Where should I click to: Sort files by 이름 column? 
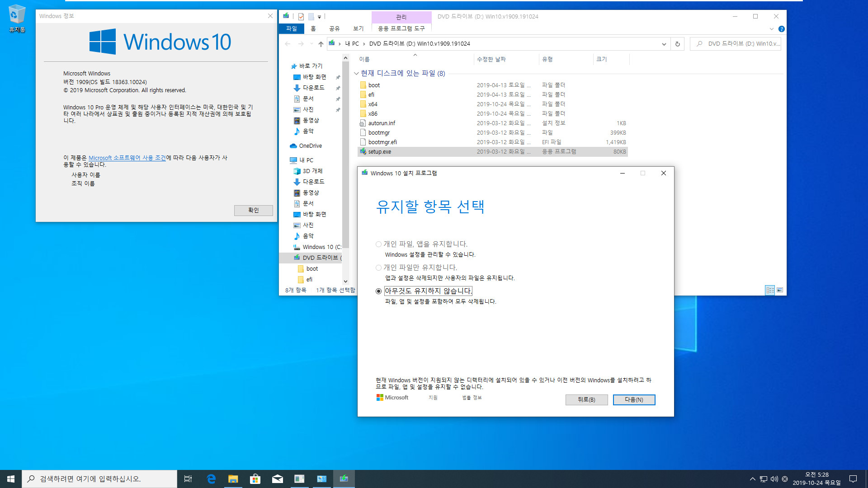[414, 59]
